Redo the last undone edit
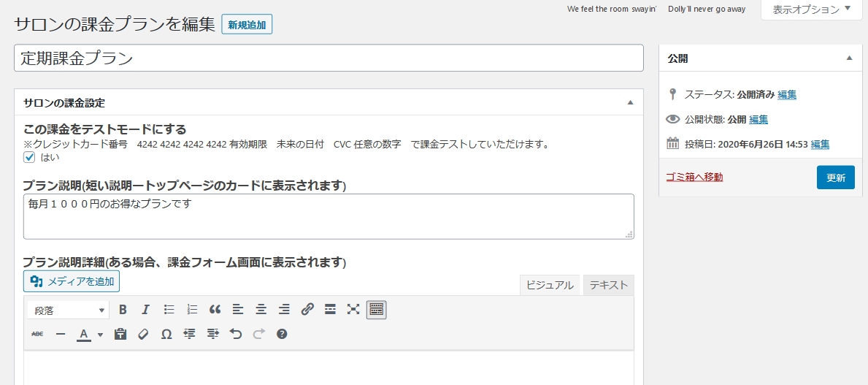The width and height of the screenshot is (868, 385). click(258, 334)
